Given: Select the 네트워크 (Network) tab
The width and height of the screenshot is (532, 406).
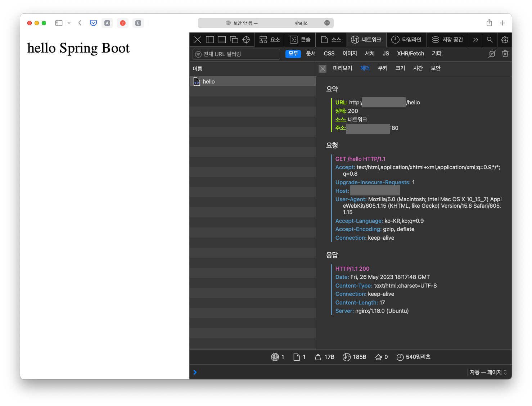Looking at the screenshot, I should (x=366, y=40).
